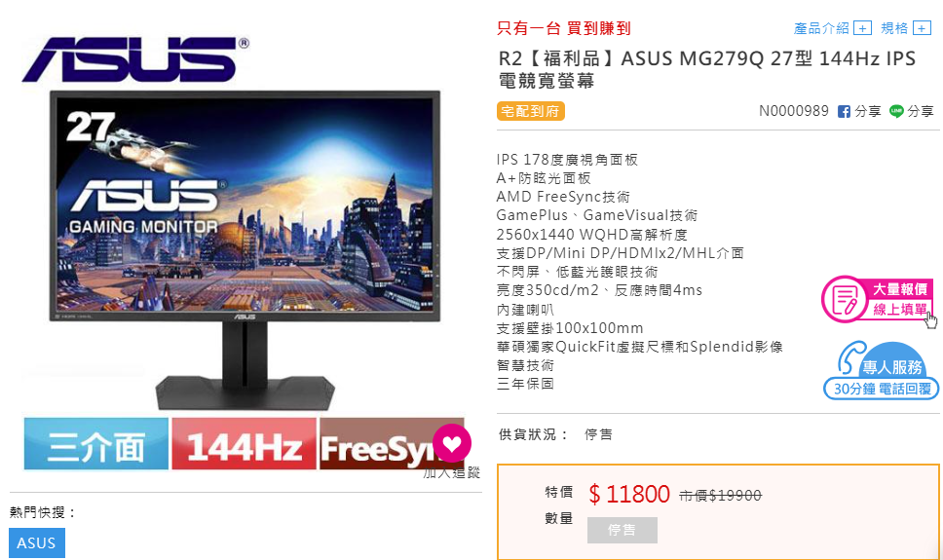
Task: Click the 三介面 blue banner
Action: click(x=96, y=444)
